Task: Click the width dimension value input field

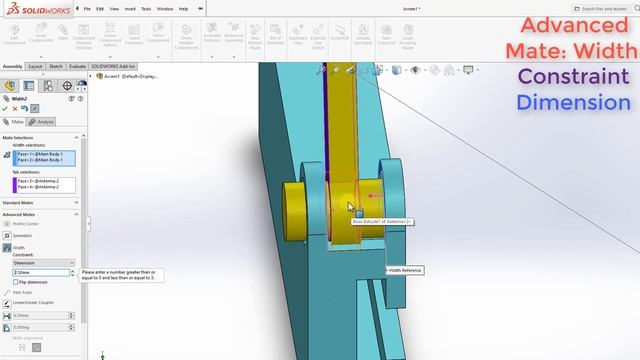Action: click(41, 272)
